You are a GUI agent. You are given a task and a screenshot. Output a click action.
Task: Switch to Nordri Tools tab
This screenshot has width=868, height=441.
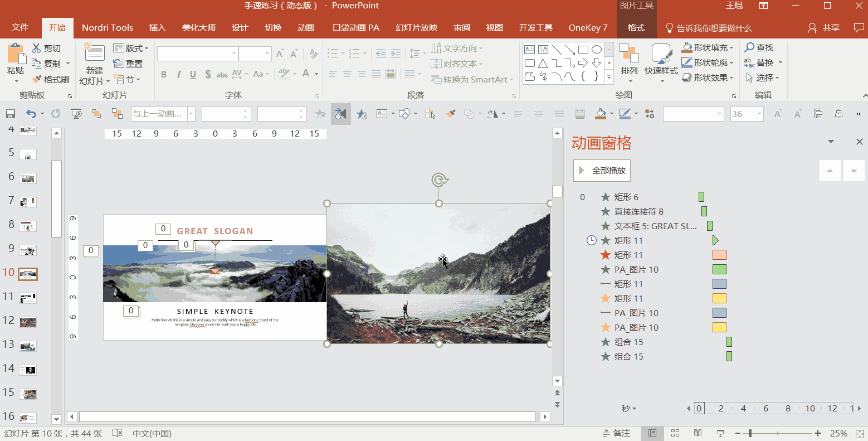107,27
